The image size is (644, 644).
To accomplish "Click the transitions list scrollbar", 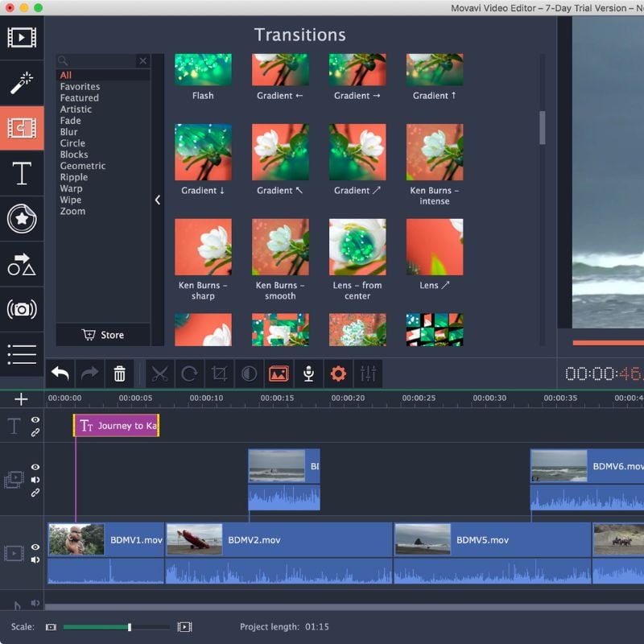I will tap(543, 127).
